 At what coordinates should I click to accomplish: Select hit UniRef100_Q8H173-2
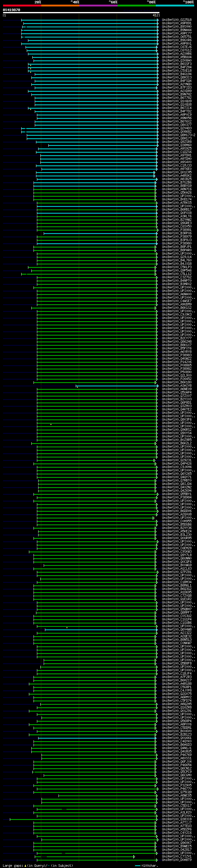click(x=179, y=135)
